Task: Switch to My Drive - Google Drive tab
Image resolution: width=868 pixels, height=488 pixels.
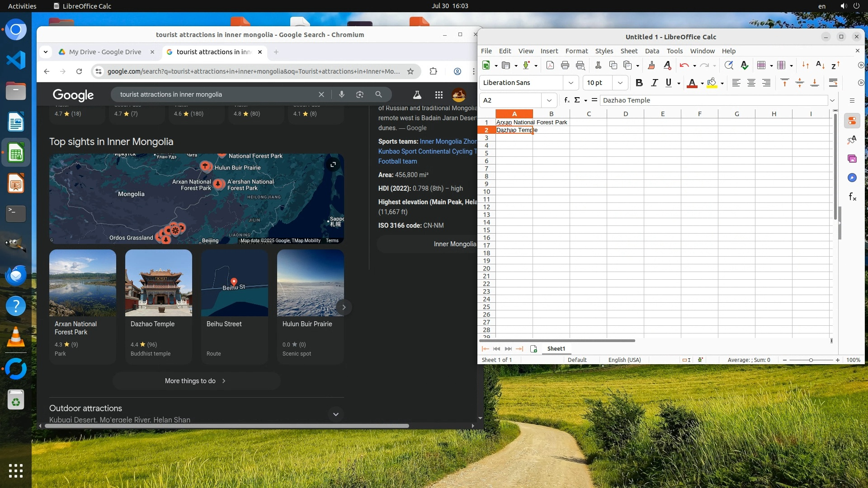Action: click(105, 52)
